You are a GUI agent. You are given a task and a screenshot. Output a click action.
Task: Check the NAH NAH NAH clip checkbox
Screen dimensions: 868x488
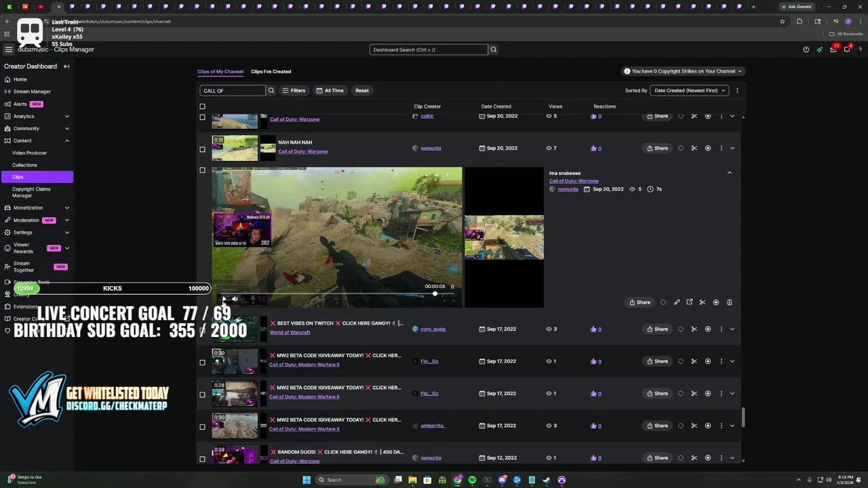[202, 149]
